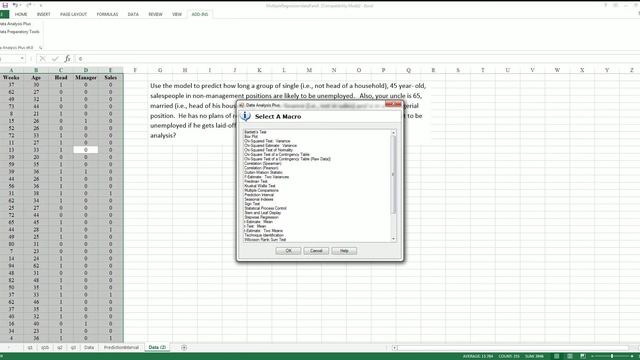Select Seasonal Indexes macro
Screen dimensions: 640x360
click(x=259, y=199)
